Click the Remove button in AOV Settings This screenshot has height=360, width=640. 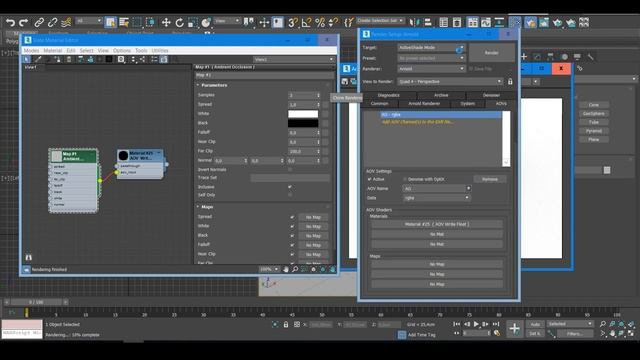(x=490, y=179)
